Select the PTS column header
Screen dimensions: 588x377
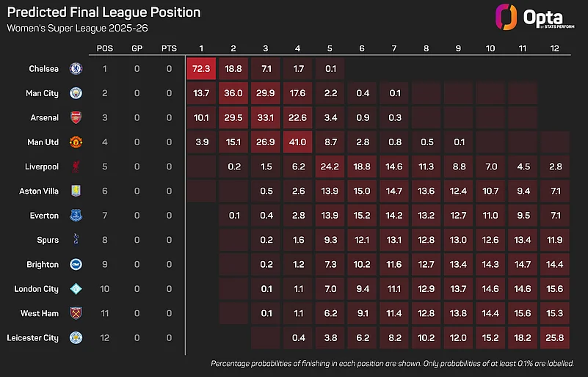pyautogui.click(x=169, y=48)
